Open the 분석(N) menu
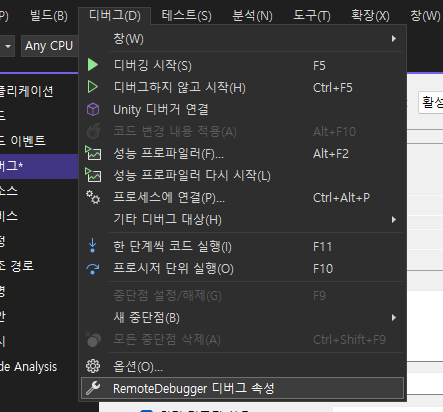 [252, 16]
